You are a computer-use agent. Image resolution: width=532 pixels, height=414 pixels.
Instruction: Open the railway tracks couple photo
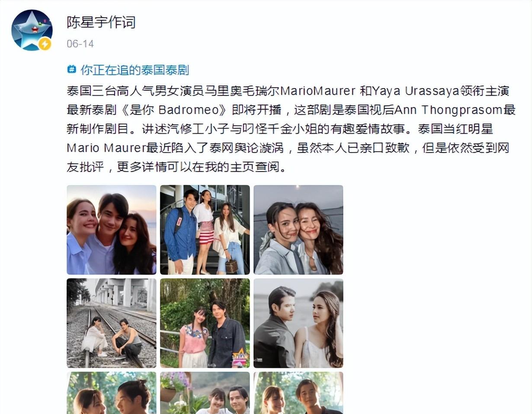112,323
